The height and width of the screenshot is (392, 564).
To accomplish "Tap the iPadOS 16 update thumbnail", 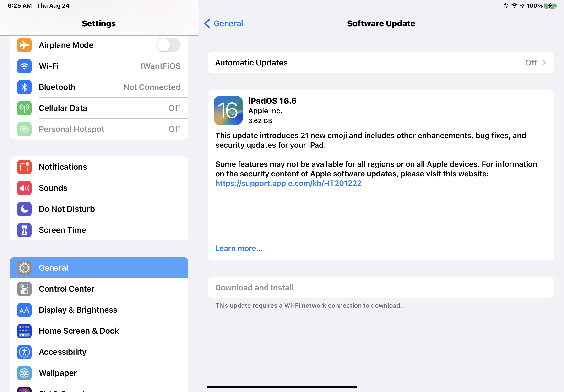I will (x=228, y=110).
